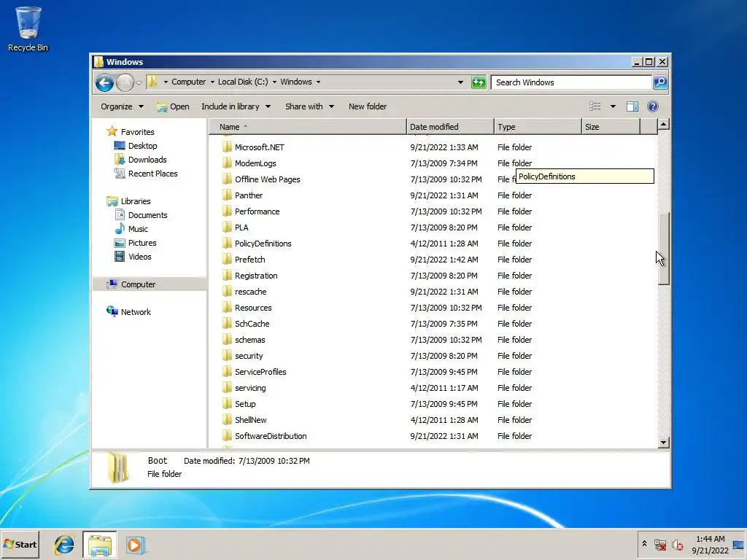Open recent pages dropdown beside Forward arrow
Viewport: 747px width, 560px height.
coord(139,83)
